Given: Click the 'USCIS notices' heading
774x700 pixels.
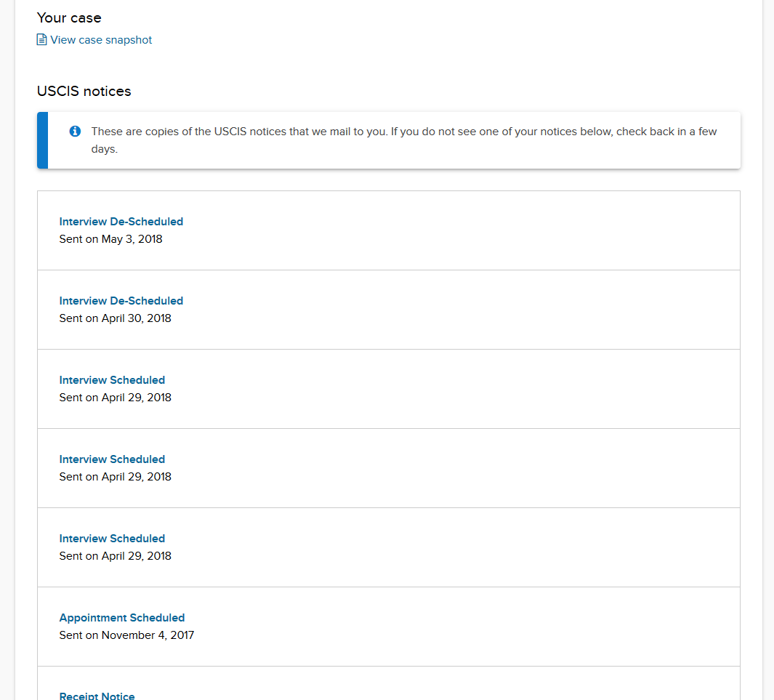Looking at the screenshot, I should [x=84, y=92].
